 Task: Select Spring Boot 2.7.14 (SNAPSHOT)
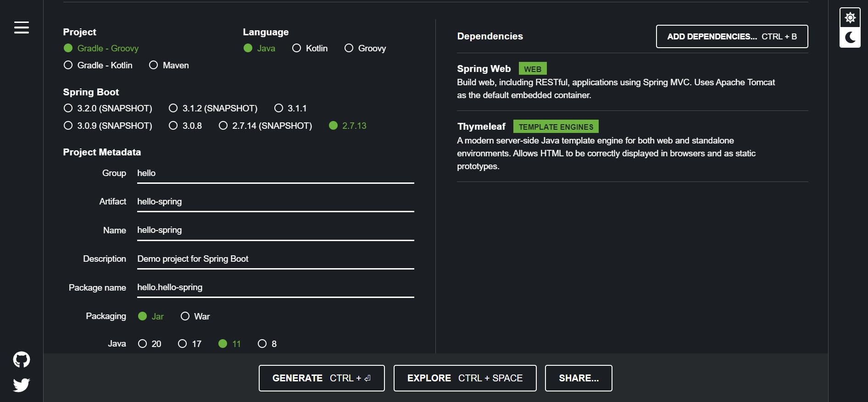click(266, 126)
